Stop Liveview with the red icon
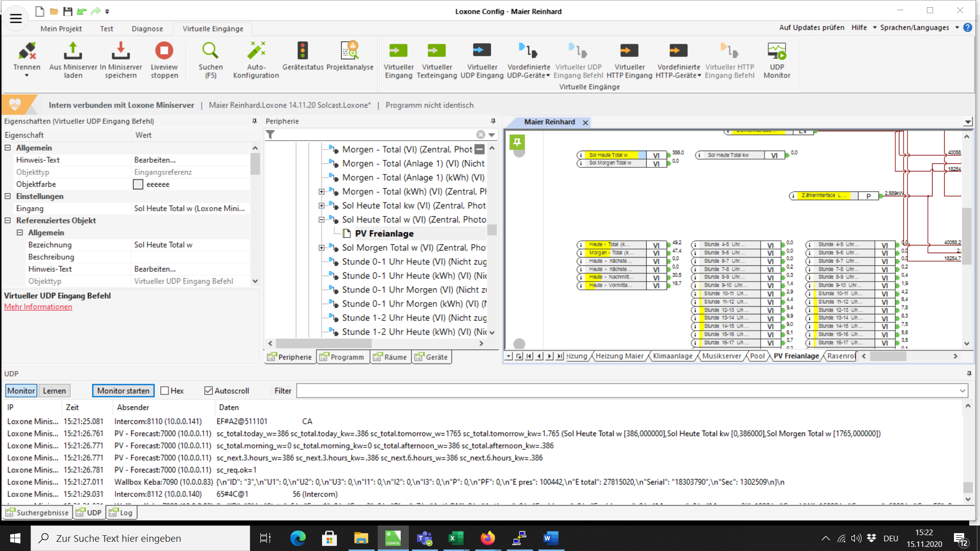This screenshot has width=980, height=551. point(164,51)
